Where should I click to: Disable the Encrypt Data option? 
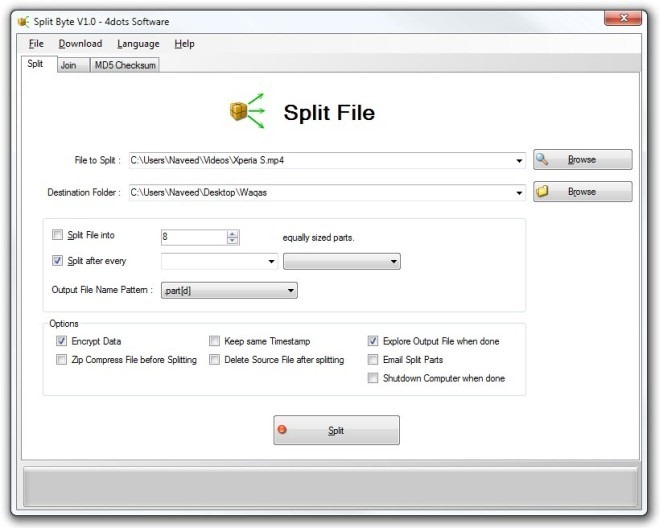tap(61, 341)
